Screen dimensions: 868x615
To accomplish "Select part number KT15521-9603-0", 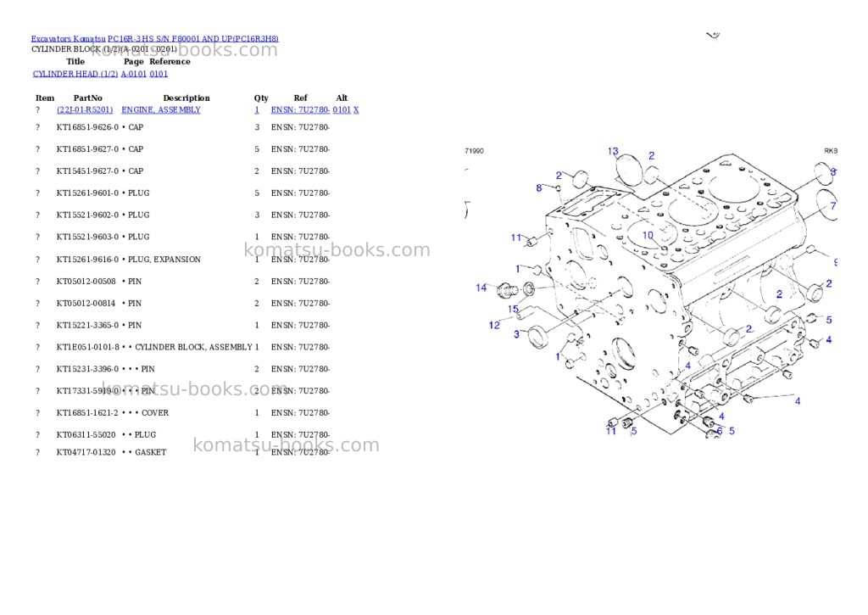I will pos(87,238).
